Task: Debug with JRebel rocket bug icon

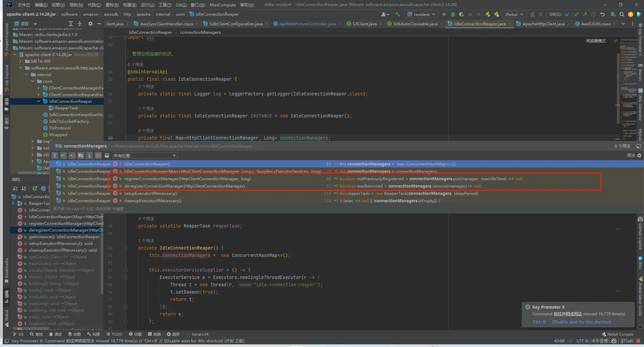Action: click(497, 14)
